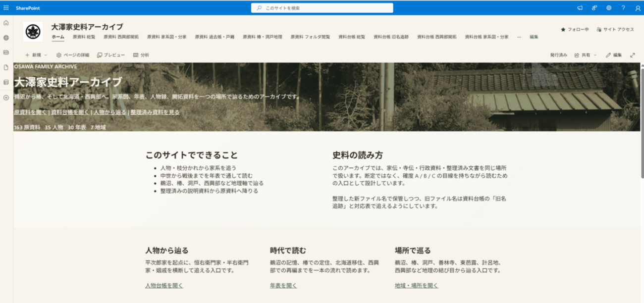Click the Home icon in left rail

pyautogui.click(x=6, y=23)
